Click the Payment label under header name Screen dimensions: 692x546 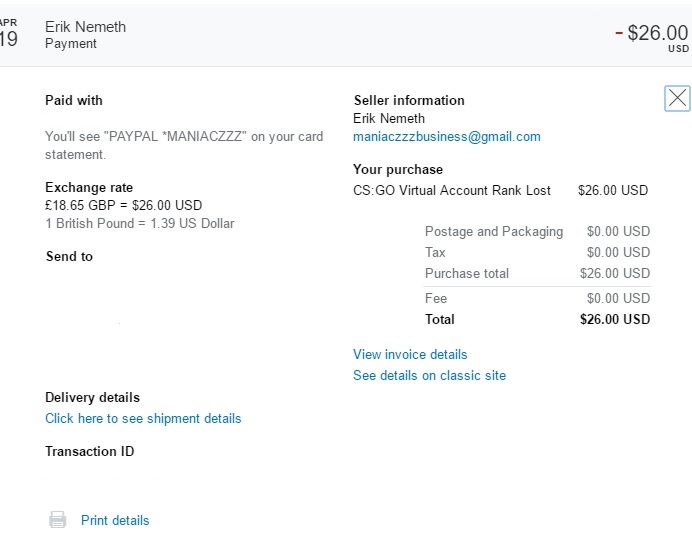point(71,44)
